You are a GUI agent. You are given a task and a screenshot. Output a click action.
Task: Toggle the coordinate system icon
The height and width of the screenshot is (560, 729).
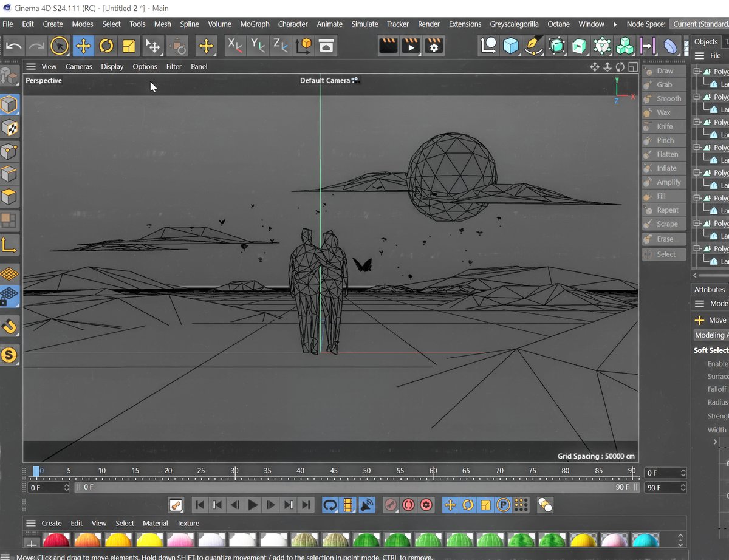coord(303,46)
